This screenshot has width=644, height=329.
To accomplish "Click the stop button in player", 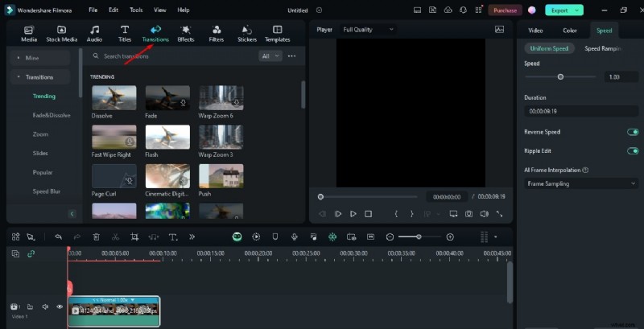I will click(x=369, y=214).
